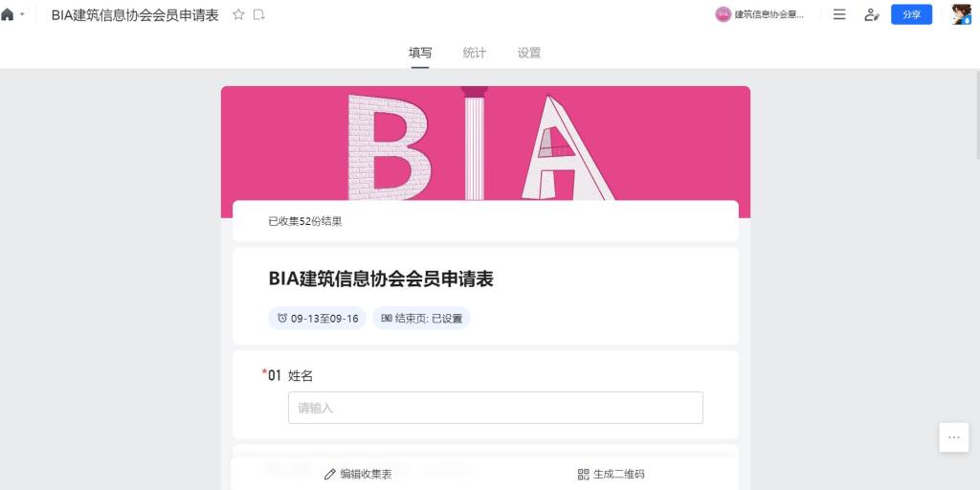Open the user avatar profile

coord(961,14)
